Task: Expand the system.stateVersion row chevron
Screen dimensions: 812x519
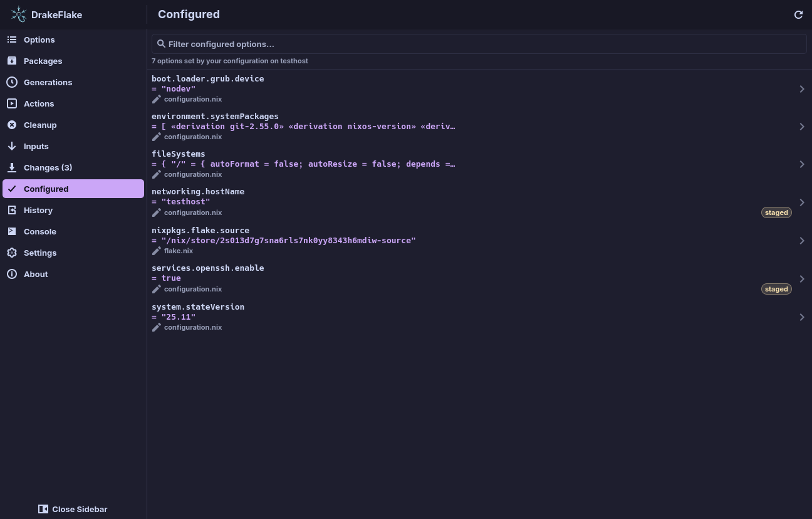Action: tap(802, 317)
